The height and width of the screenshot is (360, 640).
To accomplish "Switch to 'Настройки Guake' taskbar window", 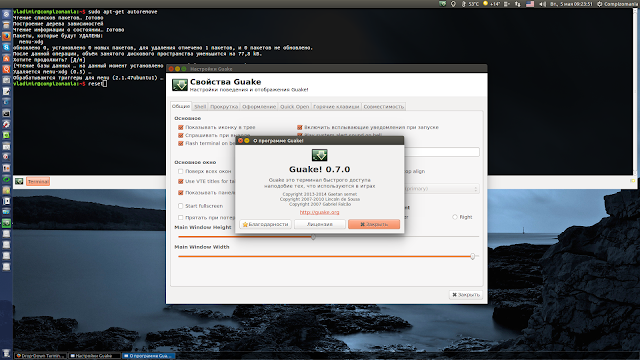I will click(94, 356).
